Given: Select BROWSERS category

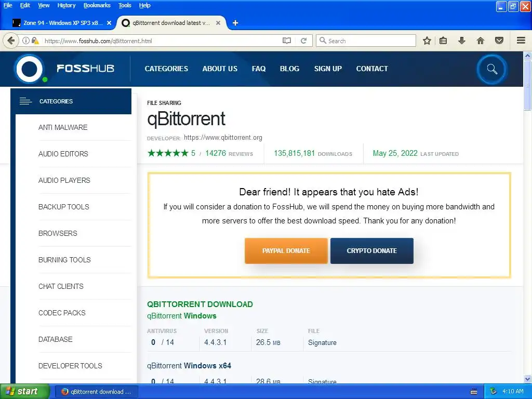Looking at the screenshot, I should pyautogui.click(x=58, y=233).
